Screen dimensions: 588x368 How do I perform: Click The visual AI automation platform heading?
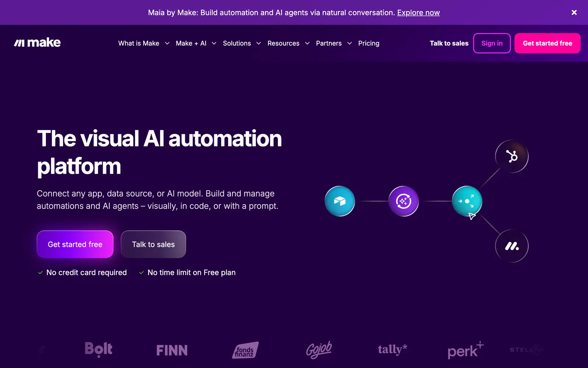[159, 152]
